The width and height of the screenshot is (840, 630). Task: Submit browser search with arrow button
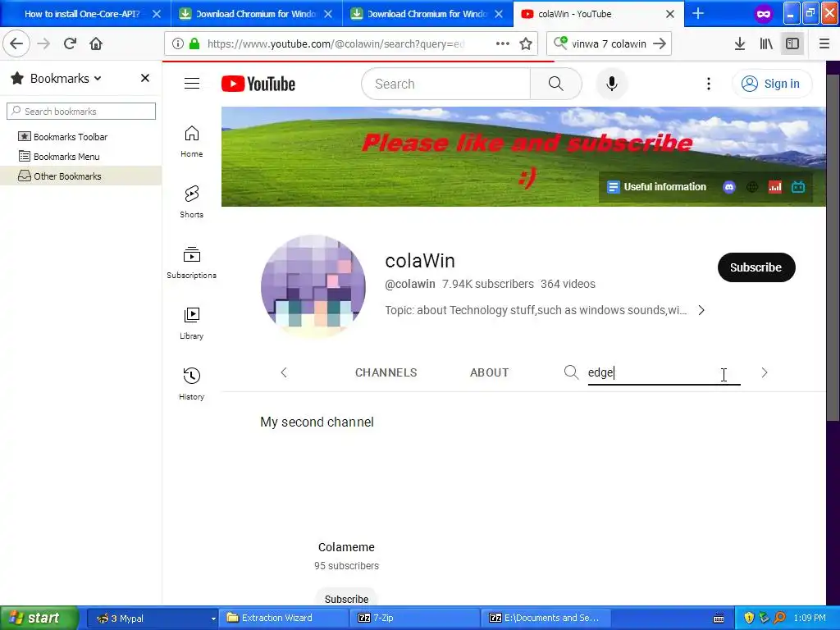click(660, 43)
